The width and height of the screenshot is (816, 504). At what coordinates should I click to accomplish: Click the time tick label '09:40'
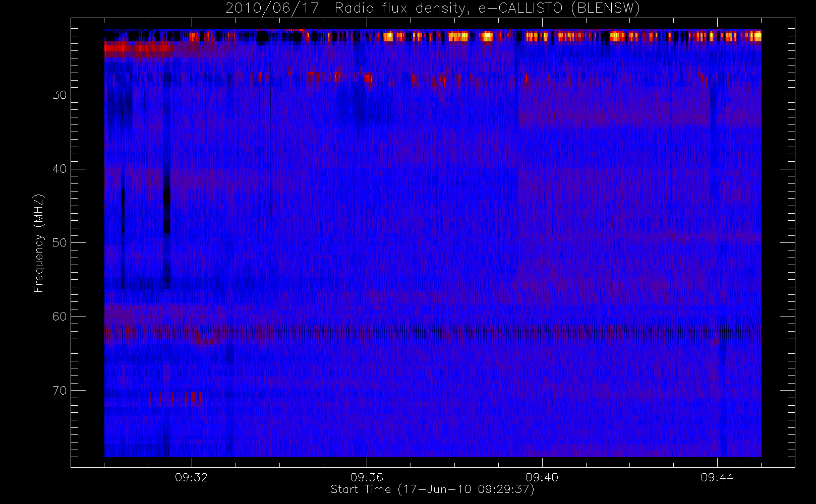pyautogui.click(x=542, y=477)
